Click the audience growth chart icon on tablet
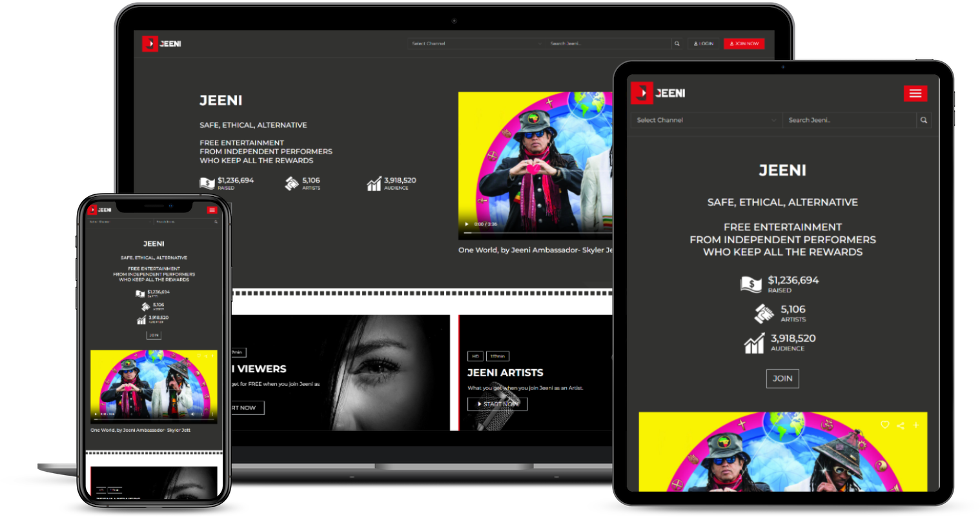The width and height of the screenshot is (980, 517). pos(755,343)
